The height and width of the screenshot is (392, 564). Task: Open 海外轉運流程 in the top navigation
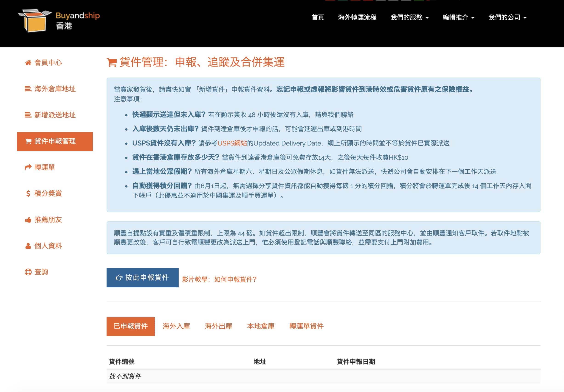pos(357,17)
